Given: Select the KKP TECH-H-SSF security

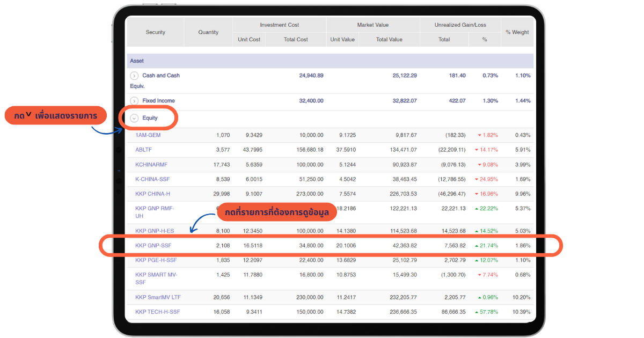Looking at the screenshot, I should [x=157, y=312].
